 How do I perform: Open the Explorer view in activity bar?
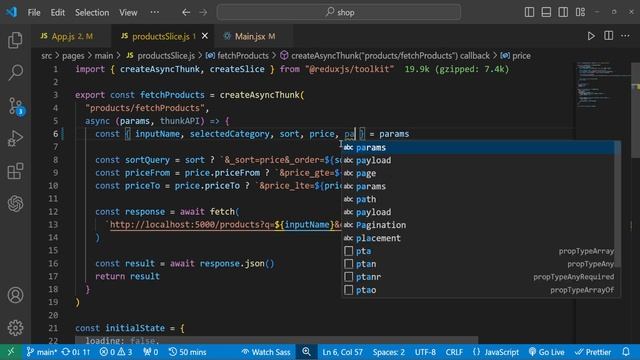(16, 40)
